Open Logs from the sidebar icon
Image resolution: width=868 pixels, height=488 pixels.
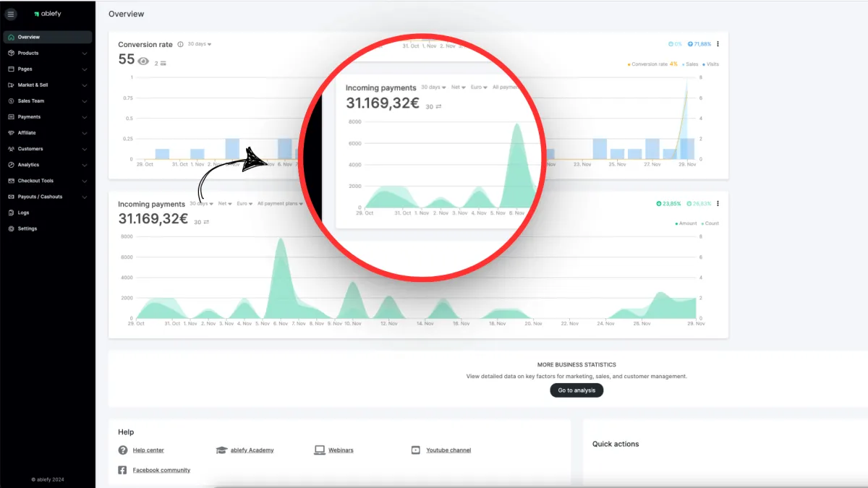coord(11,213)
